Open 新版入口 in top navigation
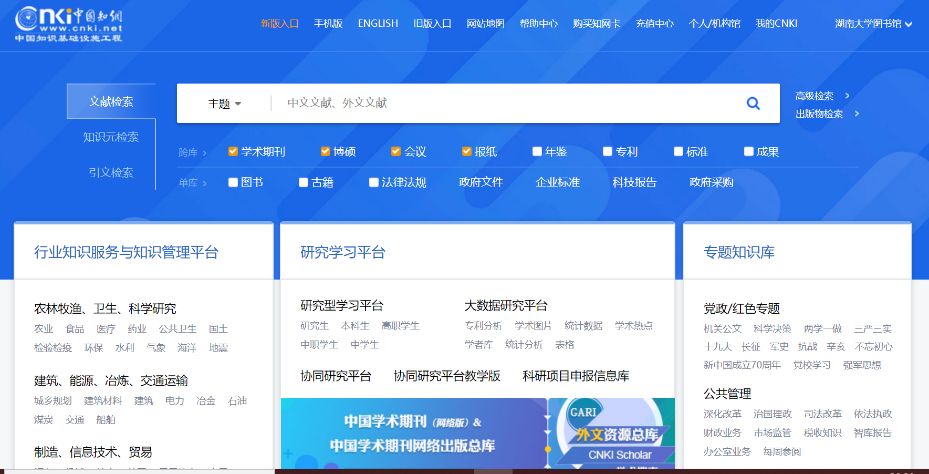The width and height of the screenshot is (929, 474). point(280,24)
